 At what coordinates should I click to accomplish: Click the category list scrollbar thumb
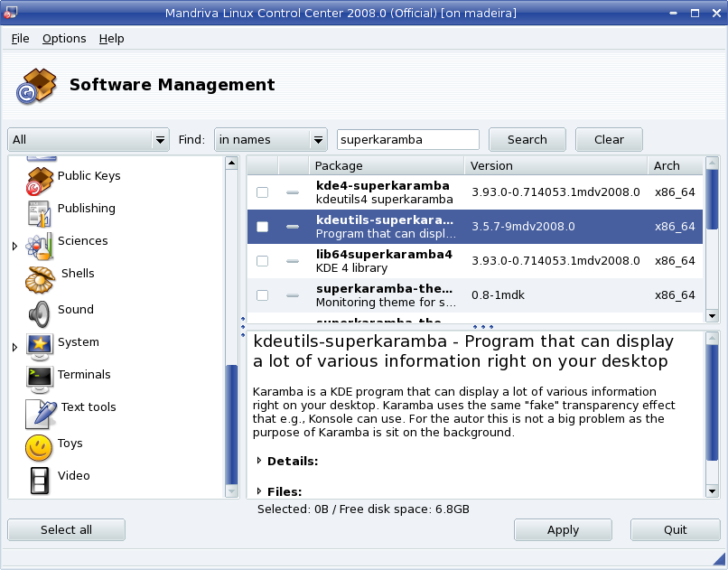pyautogui.click(x=231, y=425)
